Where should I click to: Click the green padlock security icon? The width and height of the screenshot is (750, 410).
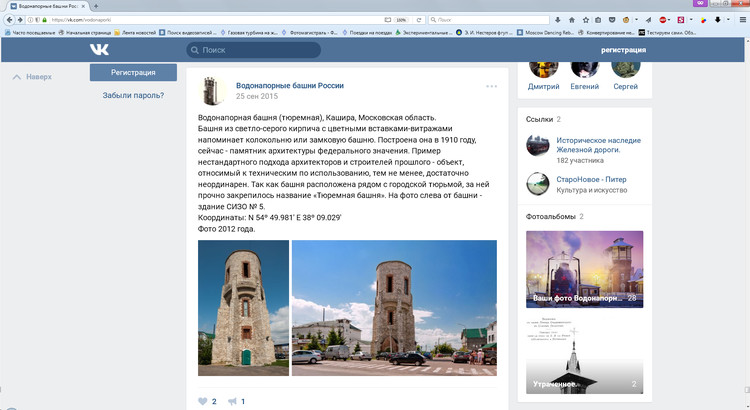44,20
